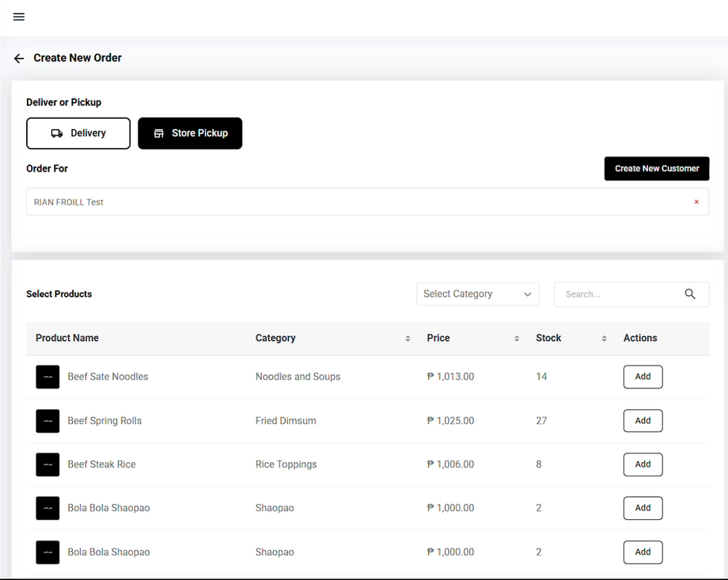
Task: Sort the table by Stock column
Action: [604, 339]
